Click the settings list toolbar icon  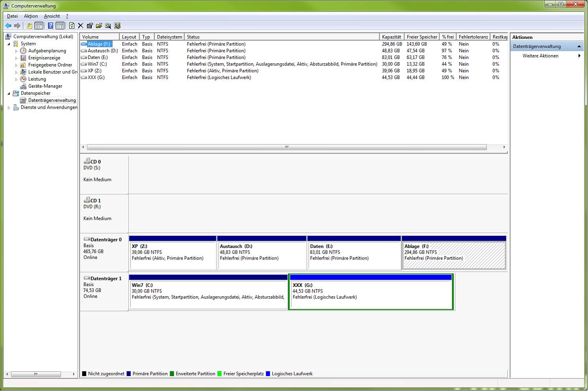117,26
